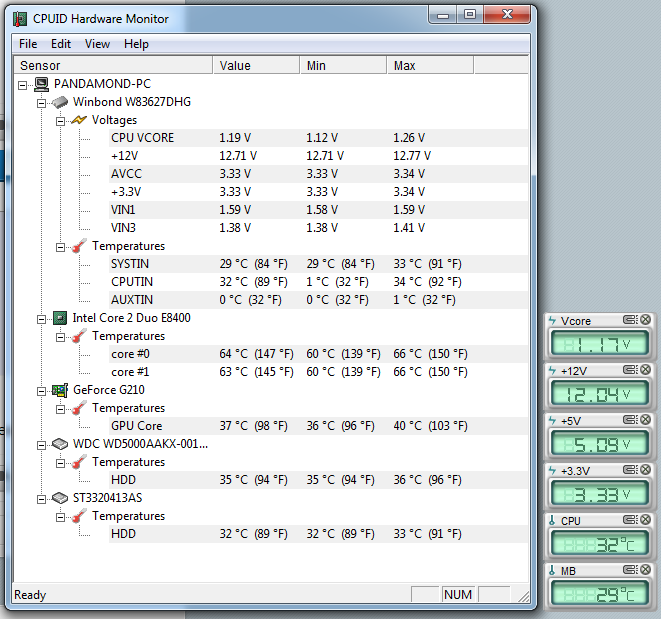Close the +3.3V gadget with its X icon

[x=645, y=470]
